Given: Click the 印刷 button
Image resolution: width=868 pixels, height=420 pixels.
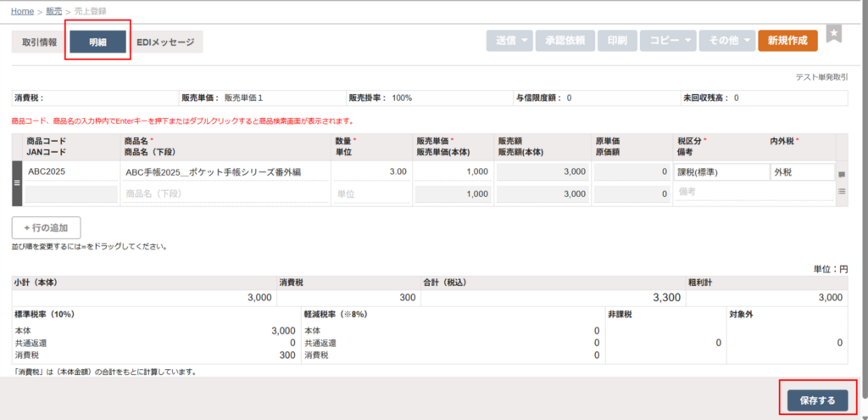Looking at the screenshot, I should point(617,41).
